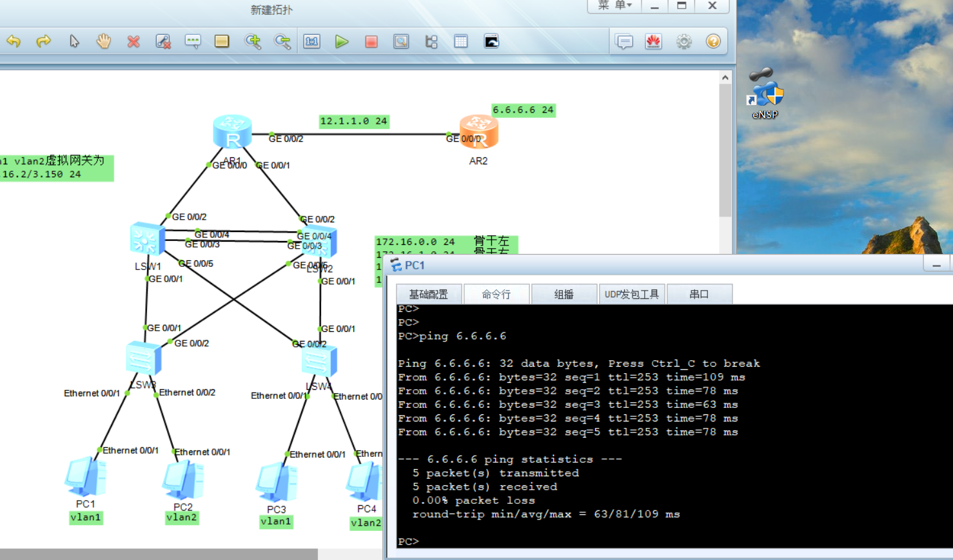
Task: Select the PC2 computer node
Action: click(183, 480)
